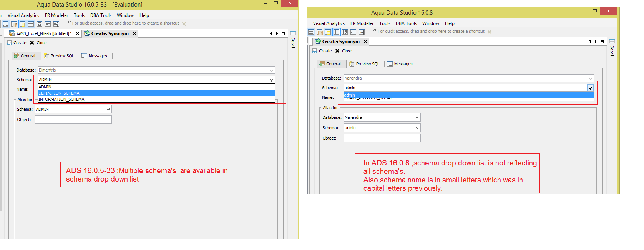
Task: Open top Narendra Database dropdown in 16.0.8 window
Action: (x=468, y=78)
